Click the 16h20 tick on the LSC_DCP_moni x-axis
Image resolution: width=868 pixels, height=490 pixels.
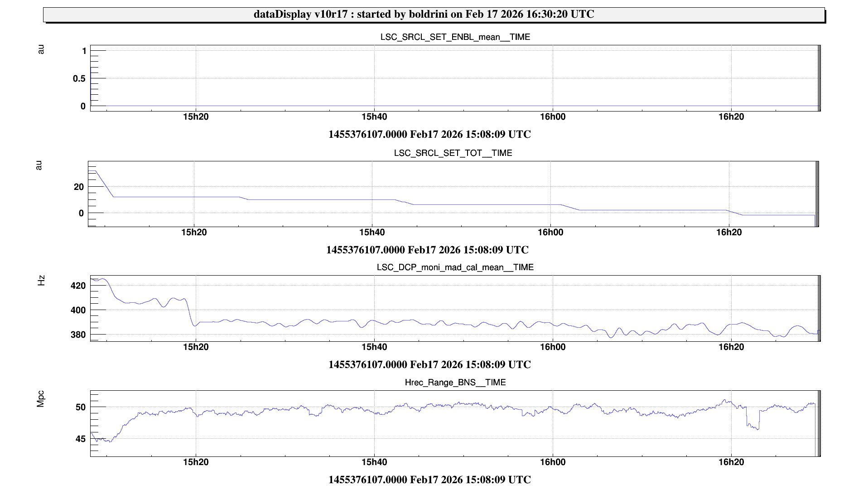click(x=731, y=347)
